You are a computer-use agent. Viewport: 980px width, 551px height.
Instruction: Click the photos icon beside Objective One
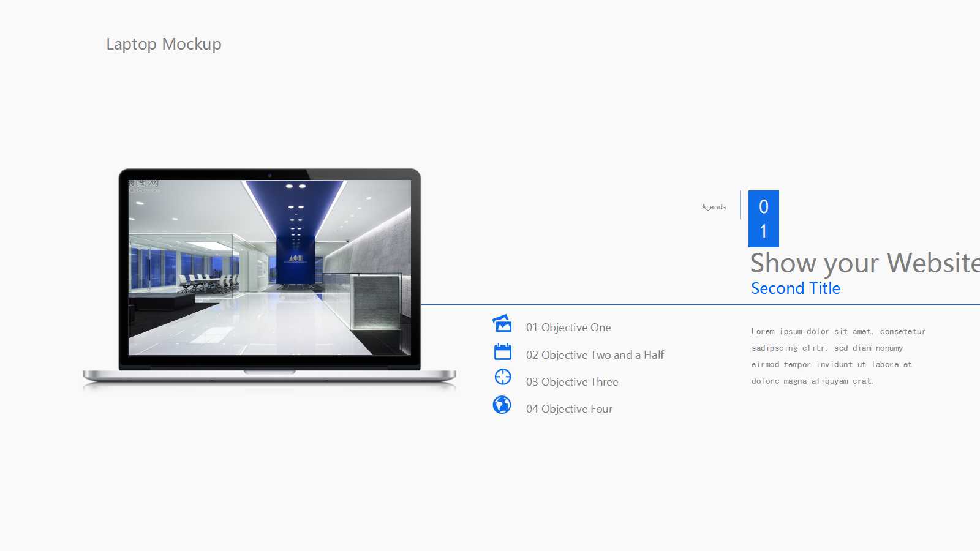pyautogui.click(x=502, y=324)
